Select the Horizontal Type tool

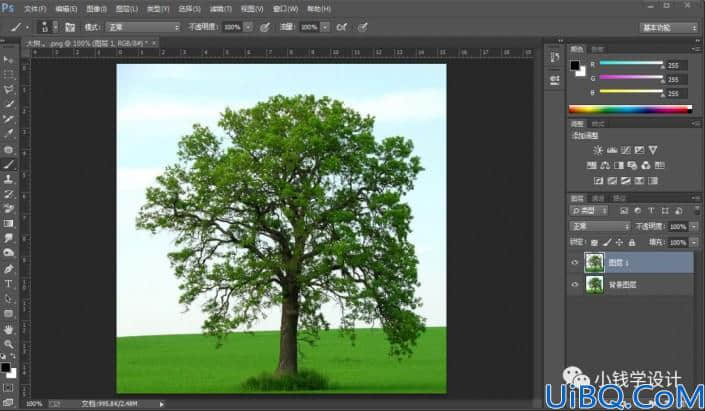coord(8,284)
